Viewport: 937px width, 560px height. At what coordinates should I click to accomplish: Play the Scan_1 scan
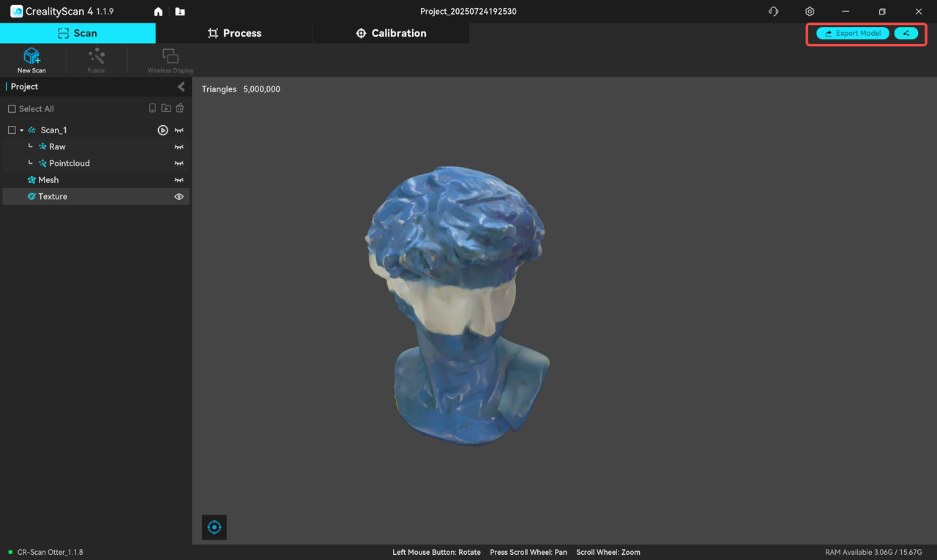tap(163, 130)
